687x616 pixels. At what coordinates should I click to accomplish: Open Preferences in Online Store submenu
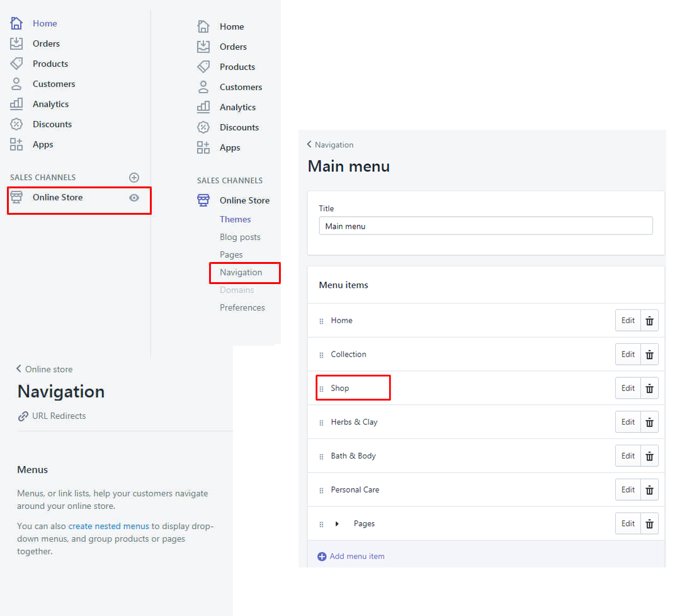pos(242,307)
